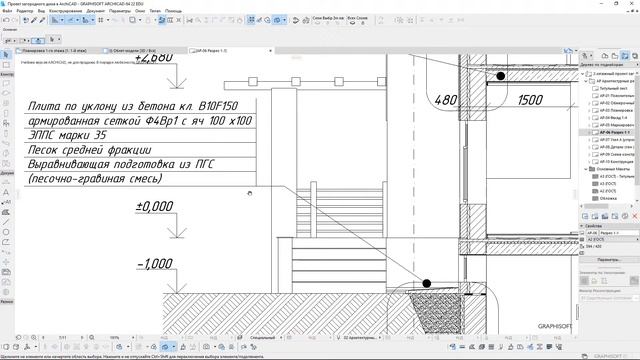This screenshot has width=640, height=360.
Task: Click the layout ID field 'АР-06'
Action: point(592,233)
